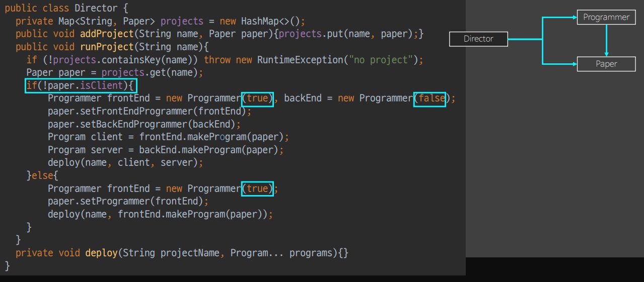Click the Director box in the diagram
The height and width of the screenshot is (282, 644).
point(478,39)
